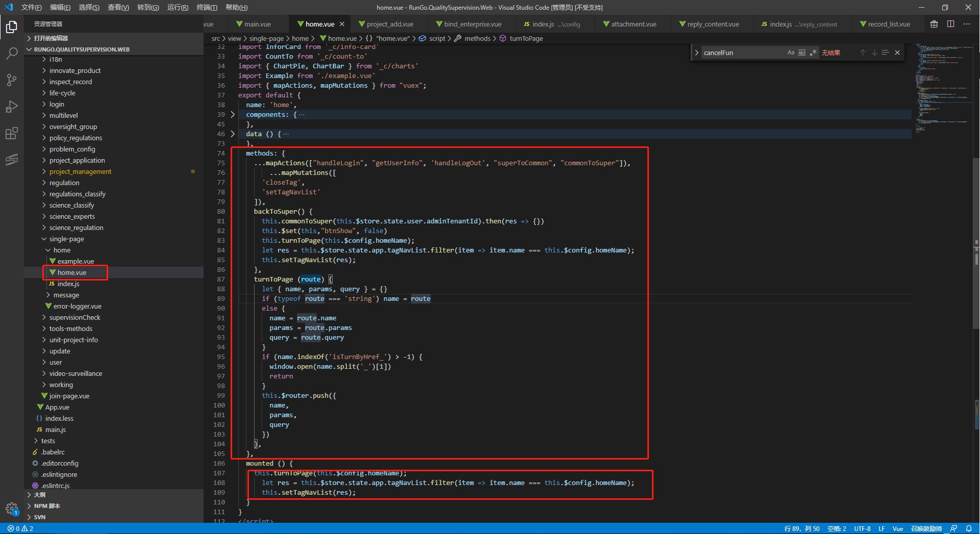Open errors and warnings in status bar

(20, 528)
